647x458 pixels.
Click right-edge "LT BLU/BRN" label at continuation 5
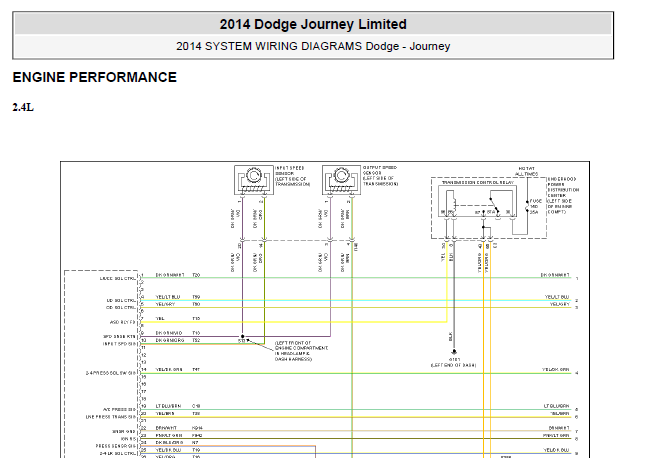point(557,406)
